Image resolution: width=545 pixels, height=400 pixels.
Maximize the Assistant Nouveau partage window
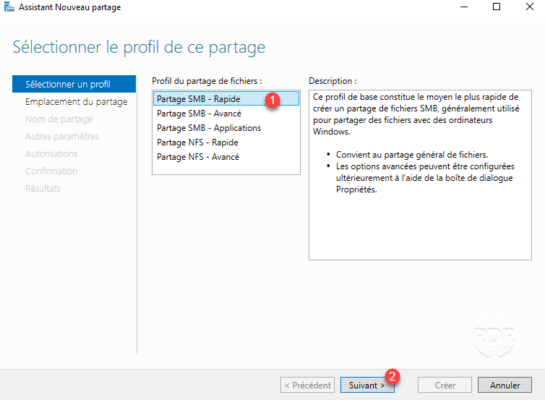[x=496, y=7]
